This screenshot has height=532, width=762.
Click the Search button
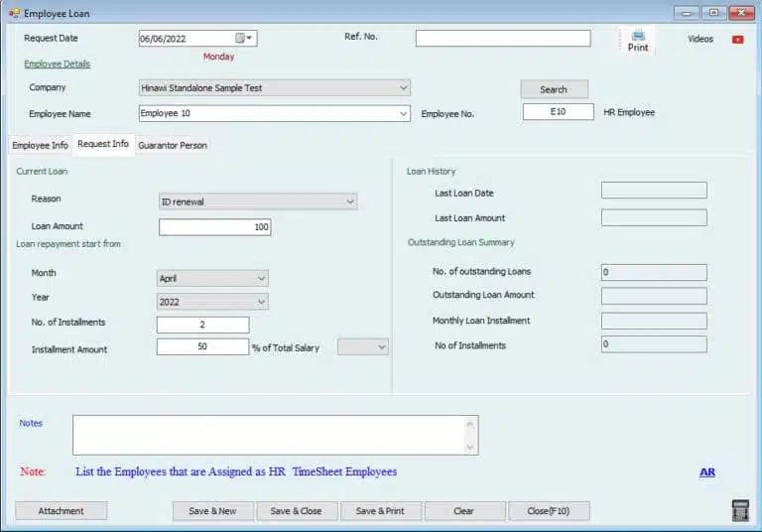554,89
